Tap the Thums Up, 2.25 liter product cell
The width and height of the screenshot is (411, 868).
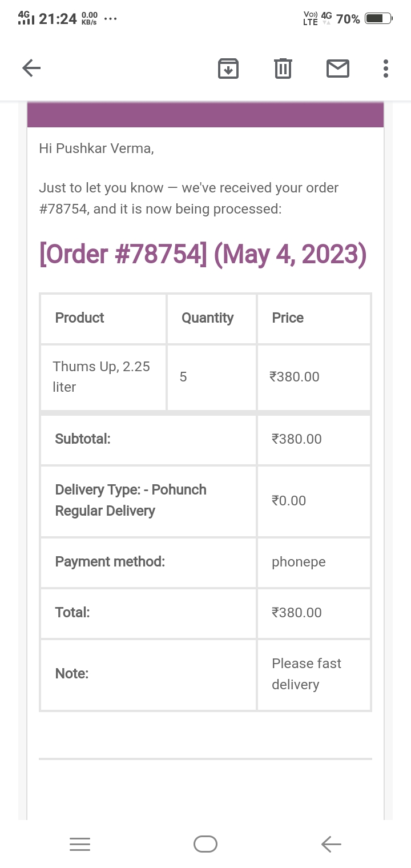point(102,376)
